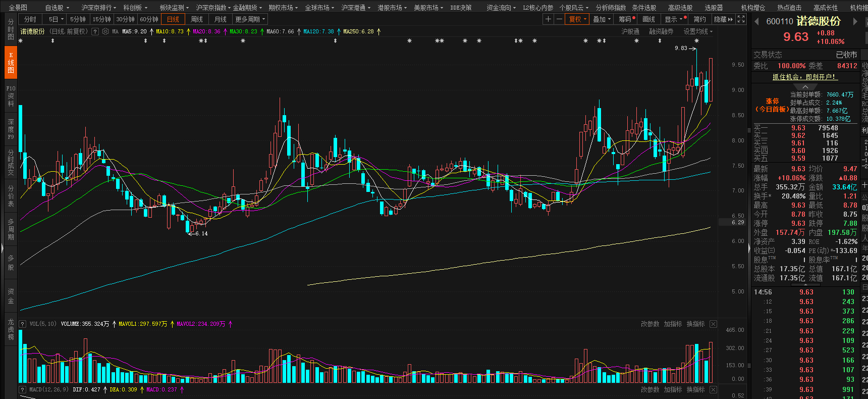
Task: Toggle 隐藏 side panel button
Action: point(723,19)
